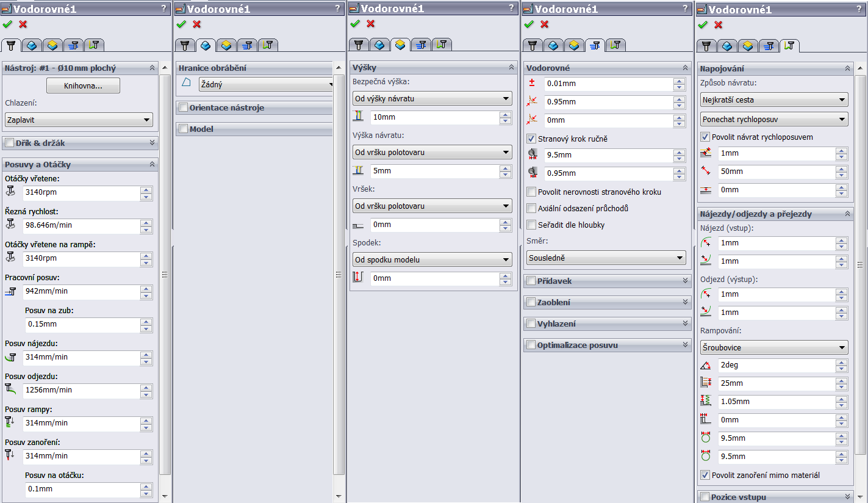Open help question mark in Nástroj panel title

(163, 9)
